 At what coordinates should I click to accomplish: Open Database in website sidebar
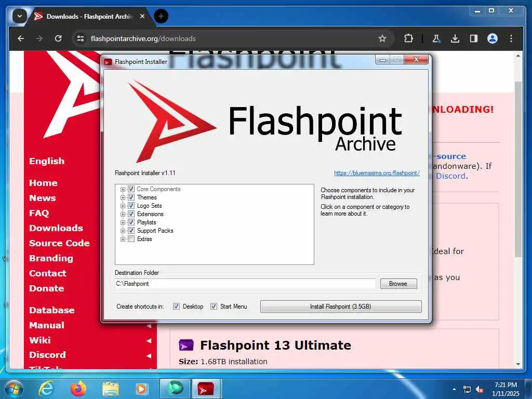[52, 310]
